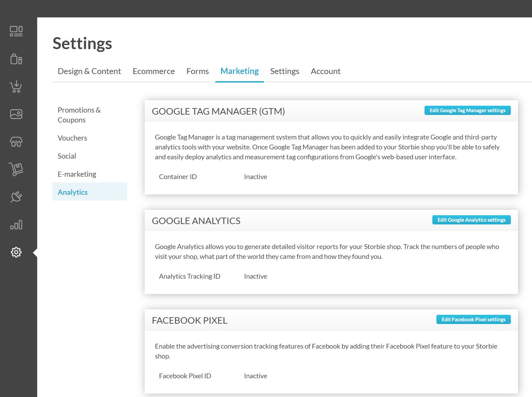
Task: Go to the Settings tab
Action: pos(285,71)
